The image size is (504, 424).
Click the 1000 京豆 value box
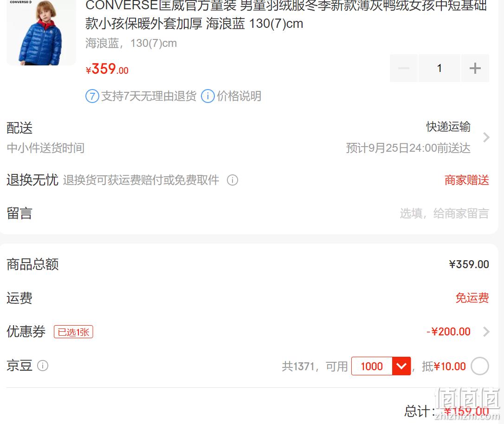(372, 366)
